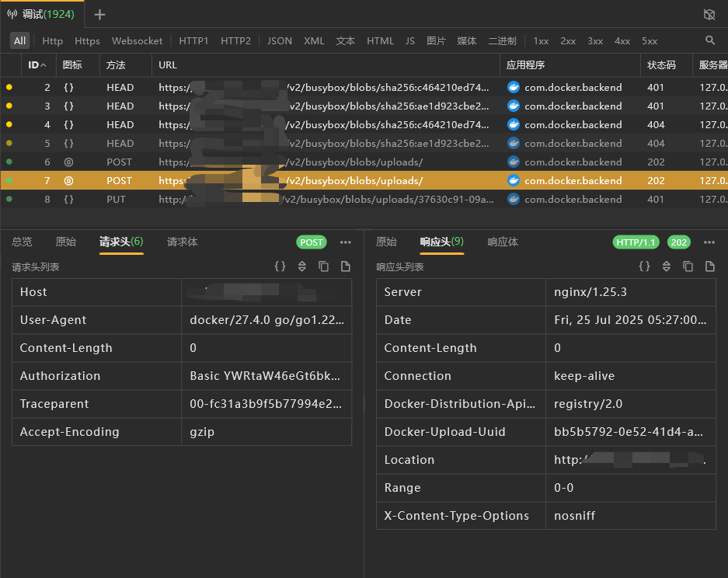The image size is (728, 578).
Task: Copy the request header list with the copy icon
Action: click(324, 266)
